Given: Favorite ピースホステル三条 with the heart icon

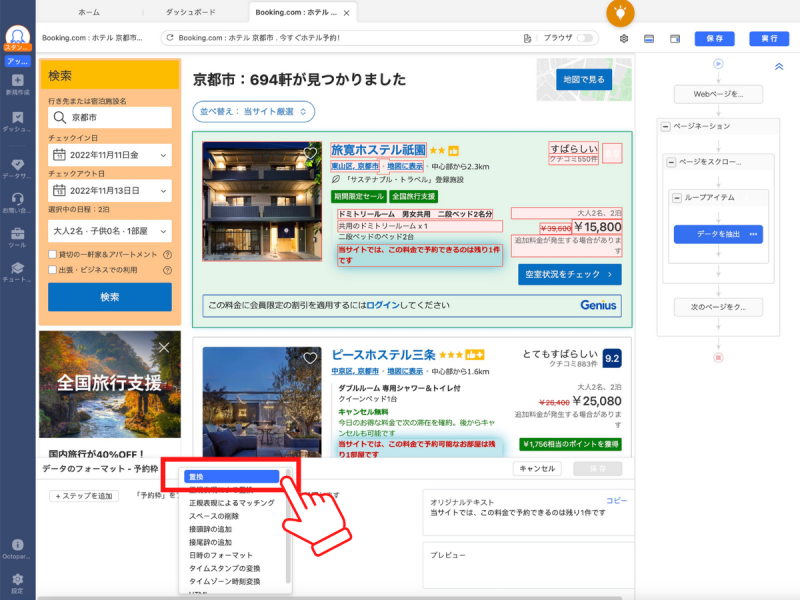Looking at the screenshot, I should (310, 358).
